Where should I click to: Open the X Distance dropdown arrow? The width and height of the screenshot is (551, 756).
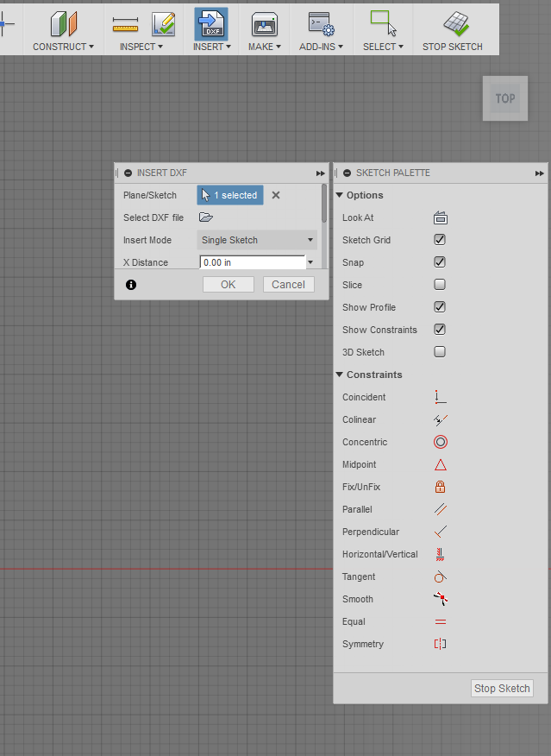pyautogui.click(x=310, y=262)
